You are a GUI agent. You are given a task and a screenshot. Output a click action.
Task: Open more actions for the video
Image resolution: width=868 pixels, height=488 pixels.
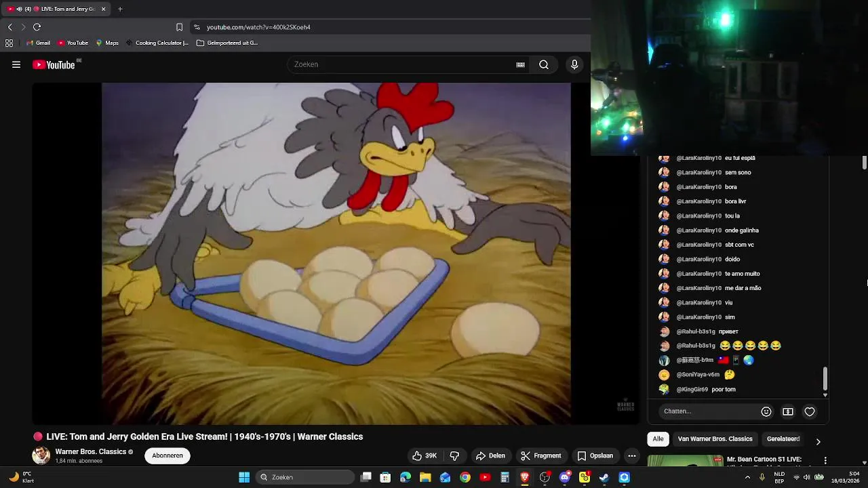point(632,455)
